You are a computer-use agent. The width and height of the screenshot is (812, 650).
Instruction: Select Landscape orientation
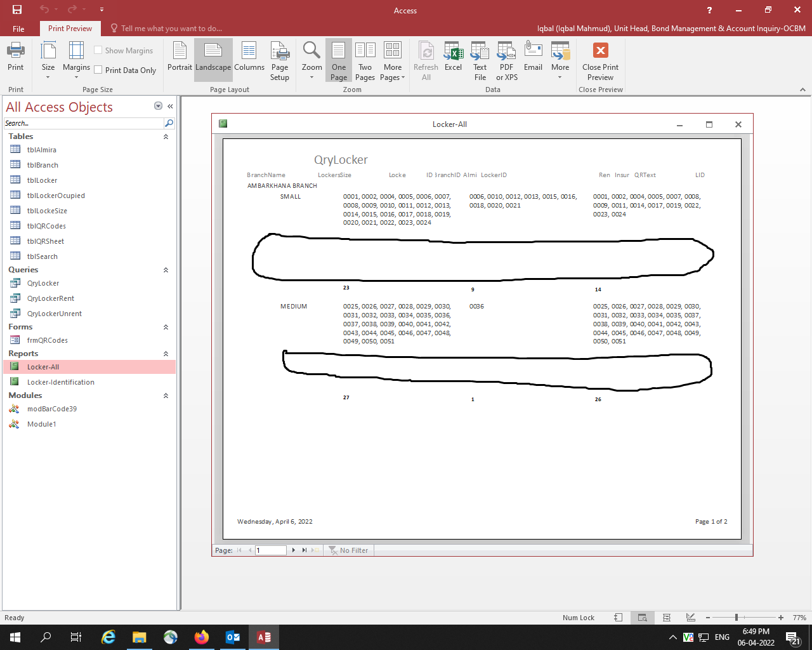point(213,58)
